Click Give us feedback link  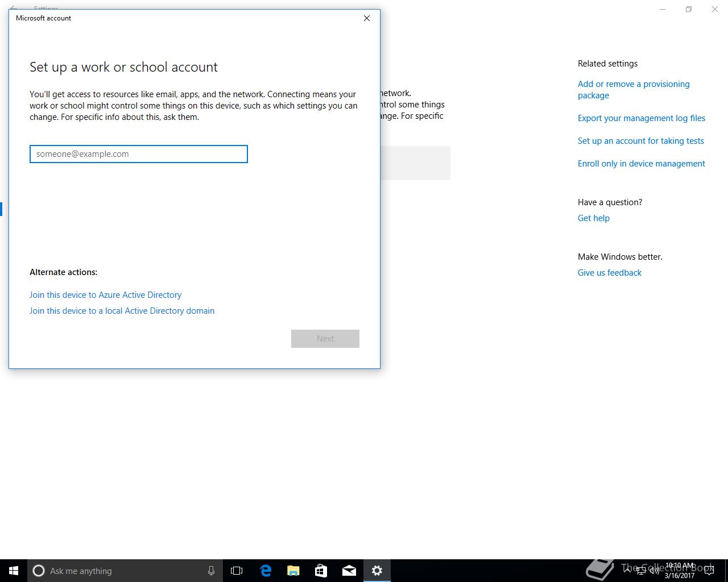pos(610,273)
